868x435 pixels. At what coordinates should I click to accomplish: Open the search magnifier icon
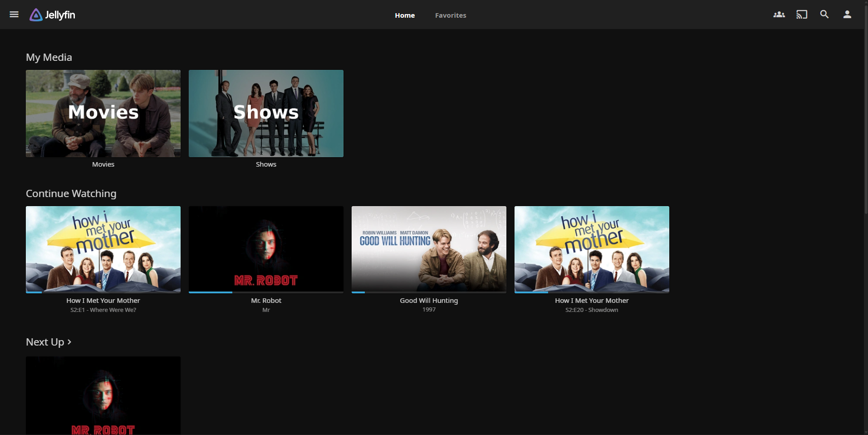pos(824,15)
